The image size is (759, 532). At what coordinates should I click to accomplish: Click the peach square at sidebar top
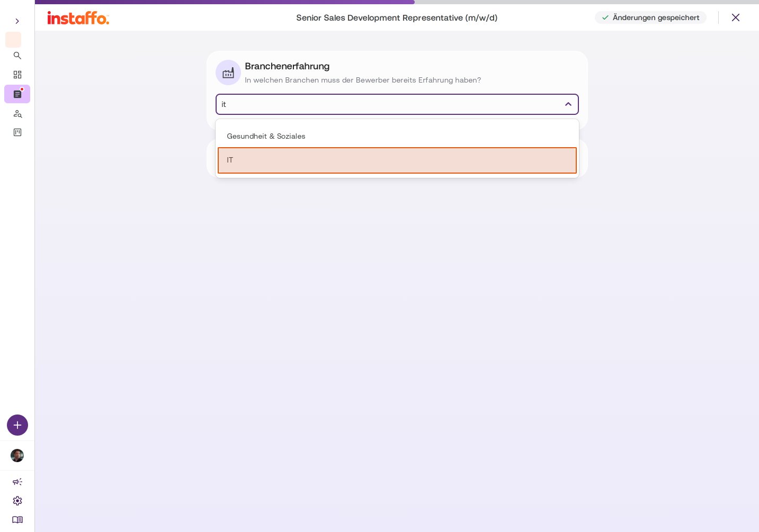pos(13,40)
